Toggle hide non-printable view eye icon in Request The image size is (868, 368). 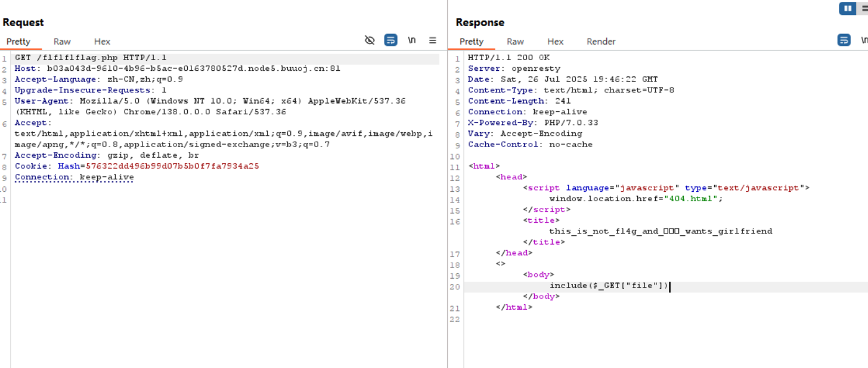370,40
